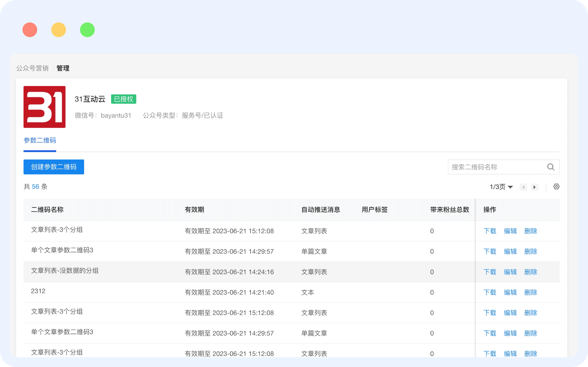The image size is (588, 367).
Task: Click the search magnifier icon
Action: [551, 167]
